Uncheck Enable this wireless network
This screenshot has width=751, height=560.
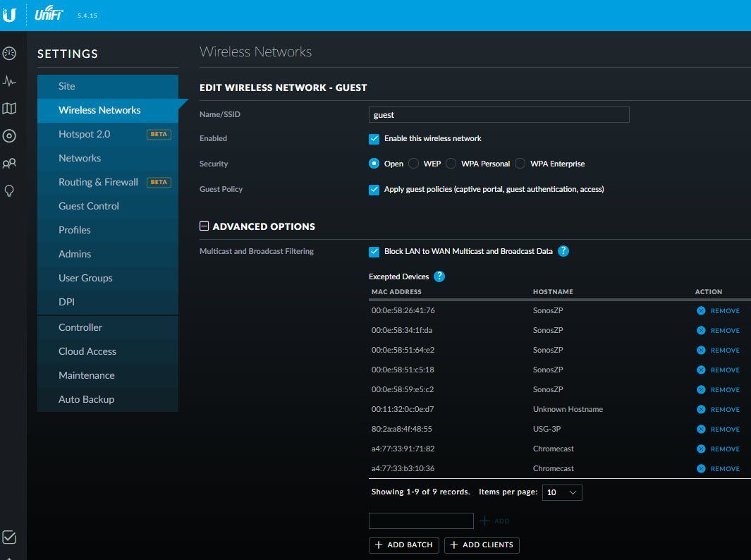pyautogui.click(x=374, y=139)
